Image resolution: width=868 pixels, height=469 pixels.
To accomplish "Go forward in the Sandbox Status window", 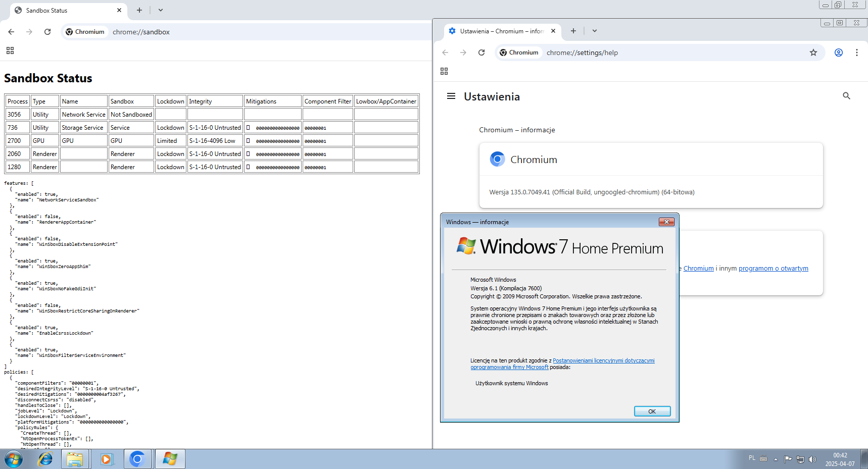I will (29, 32).
